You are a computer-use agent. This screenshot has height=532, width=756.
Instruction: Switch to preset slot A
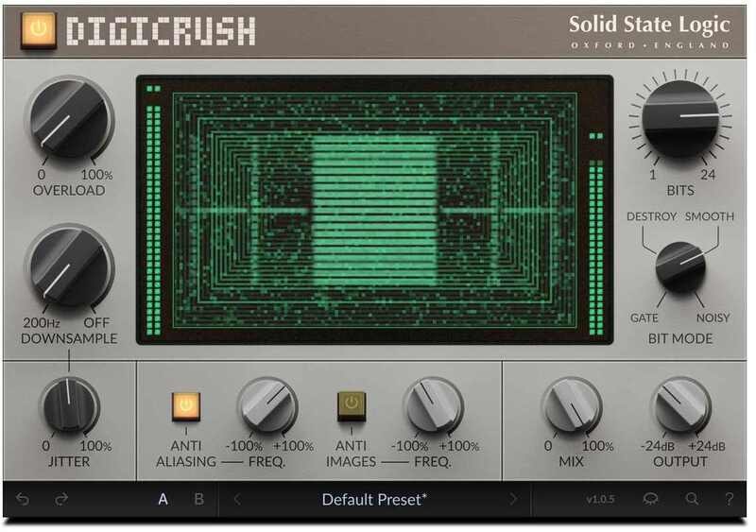163,499
